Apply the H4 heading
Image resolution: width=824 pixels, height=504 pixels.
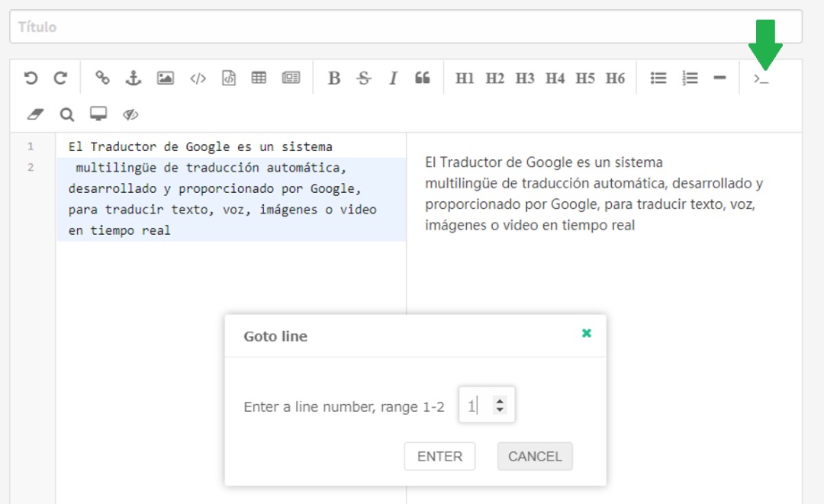555,79
